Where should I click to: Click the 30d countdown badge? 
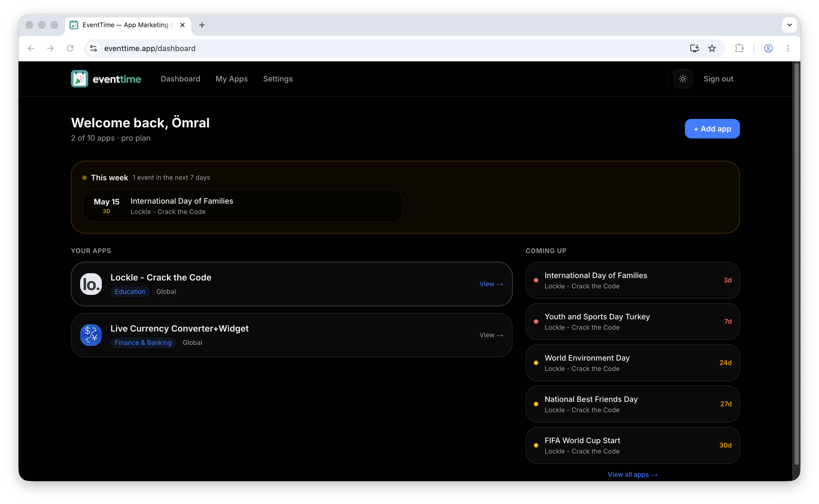pyautogui.click(x=725, y=445)
